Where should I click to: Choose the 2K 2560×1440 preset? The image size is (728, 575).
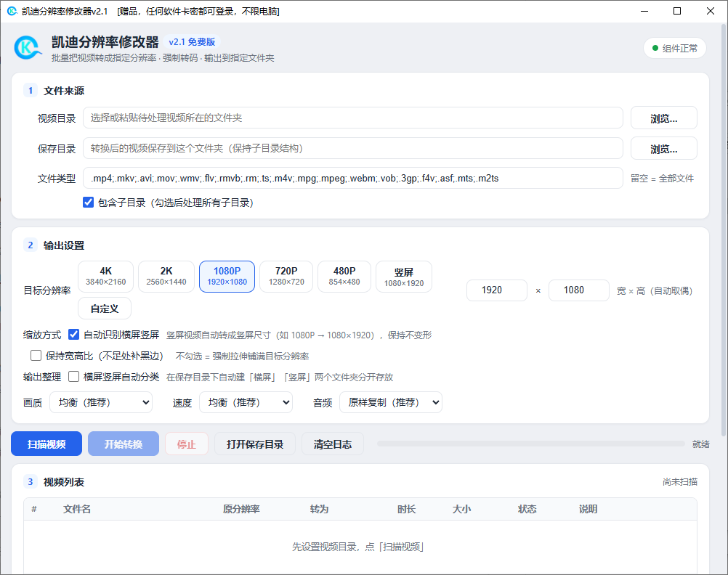(166, 277)
